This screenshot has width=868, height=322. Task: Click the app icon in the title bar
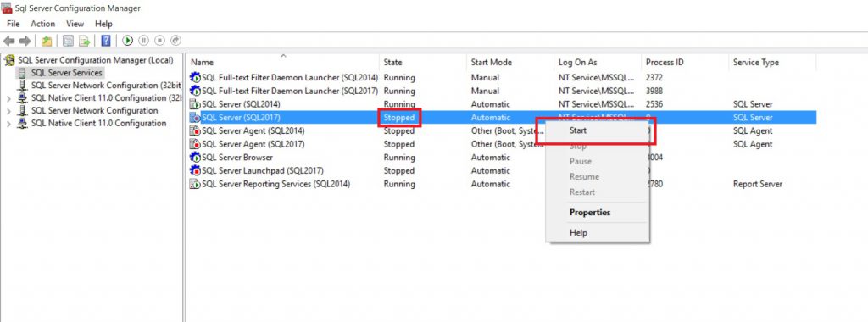[7, 8]
